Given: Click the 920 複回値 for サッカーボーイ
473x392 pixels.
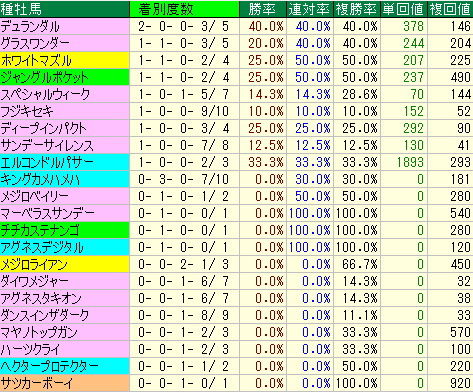Looking at the screenshot, I should click(x=460, y=383).
